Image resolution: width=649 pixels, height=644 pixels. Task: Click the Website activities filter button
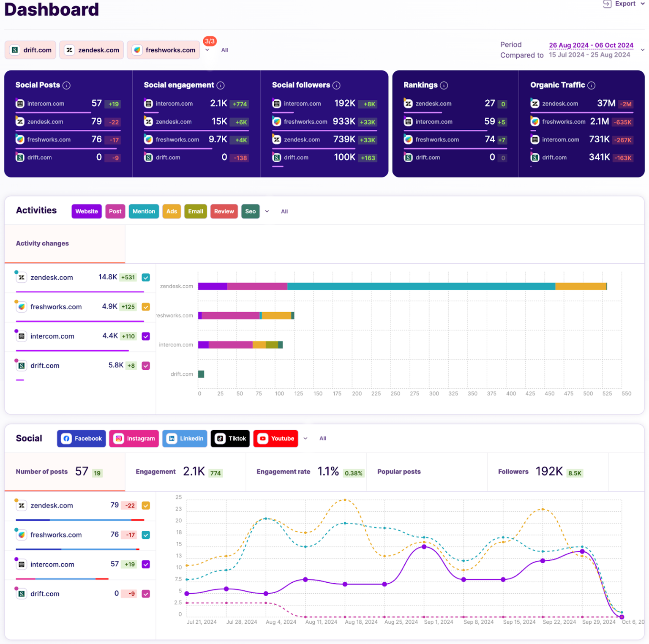(86, 211)
